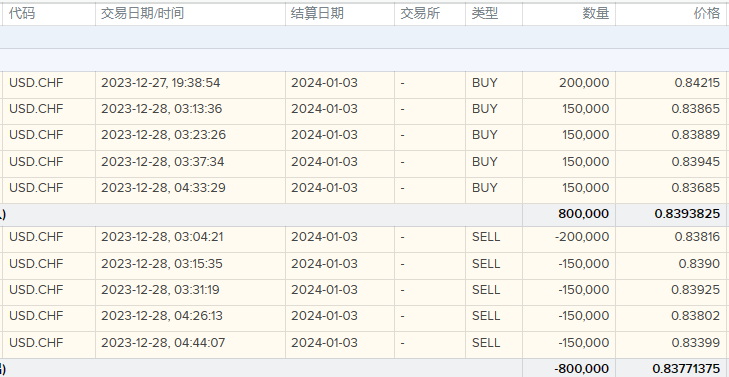Click the 类型 column header
The image size is (729, 377).
[x=485, y=13]
